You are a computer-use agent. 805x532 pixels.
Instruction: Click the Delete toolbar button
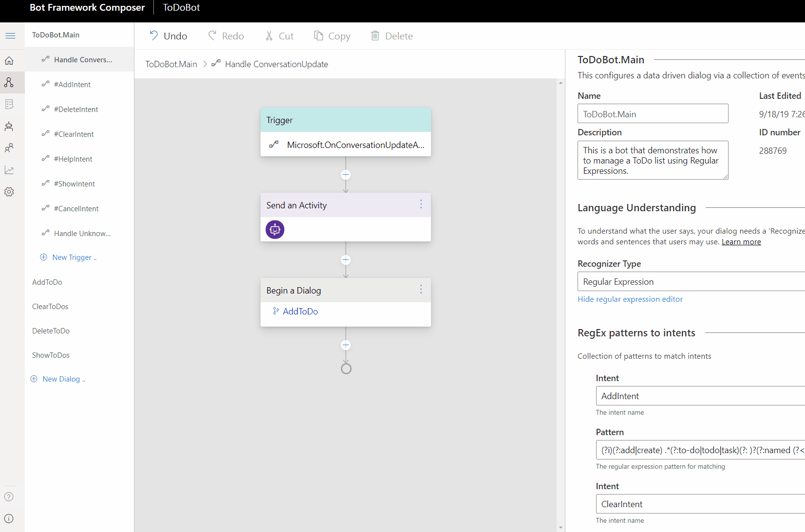click(392, 36)
